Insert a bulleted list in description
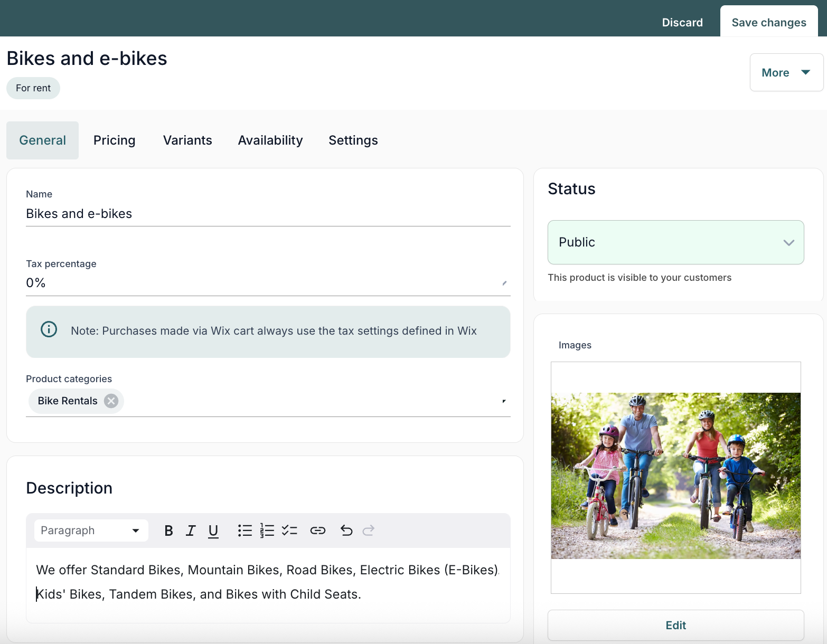Image resolution: width=827 pixels, height=644 pixels. [x=245, y=531]
